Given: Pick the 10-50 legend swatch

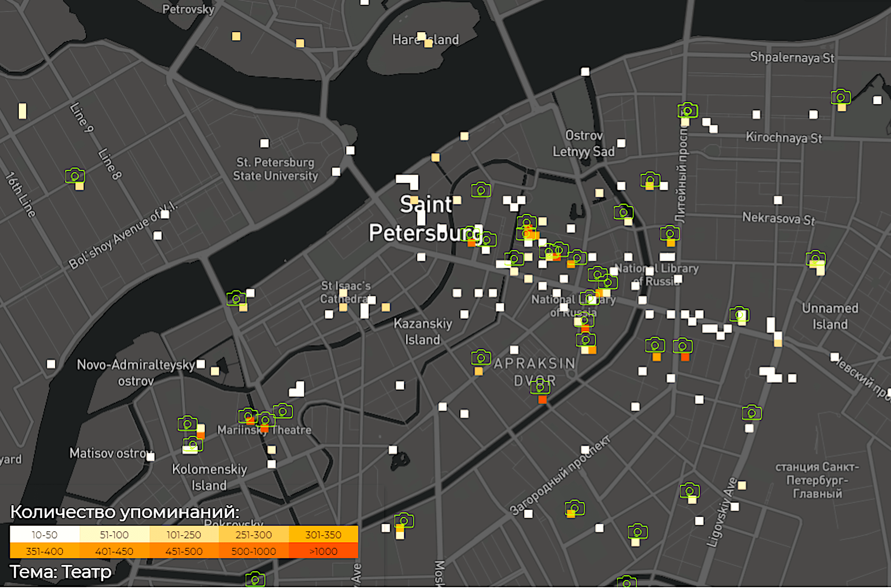Looking at the screenshot, I should tap(45, 535).
